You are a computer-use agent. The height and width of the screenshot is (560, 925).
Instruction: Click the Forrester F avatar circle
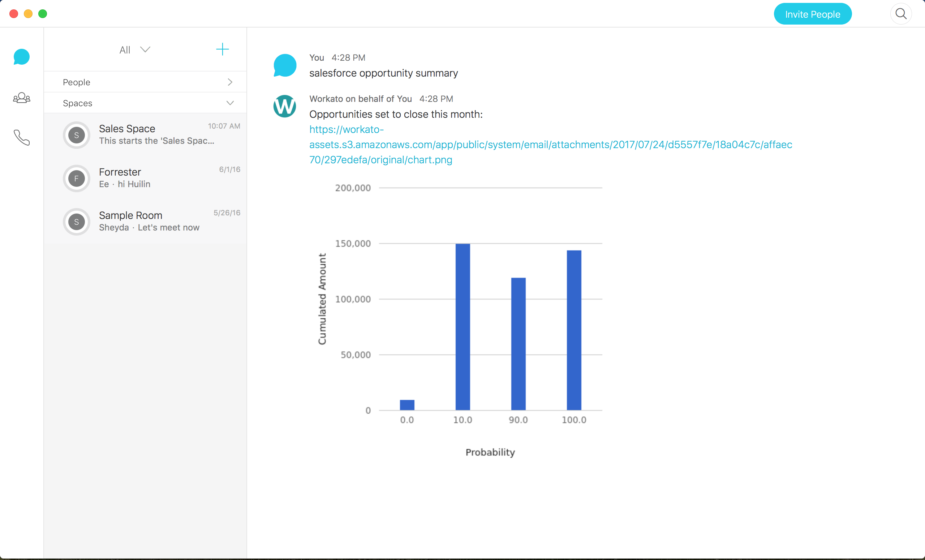[77, 179]
